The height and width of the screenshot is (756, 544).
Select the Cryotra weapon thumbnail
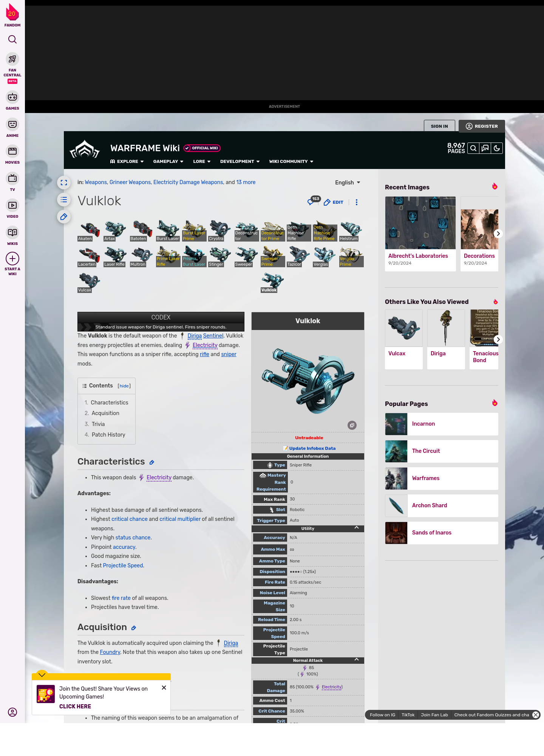click(220, 231)
